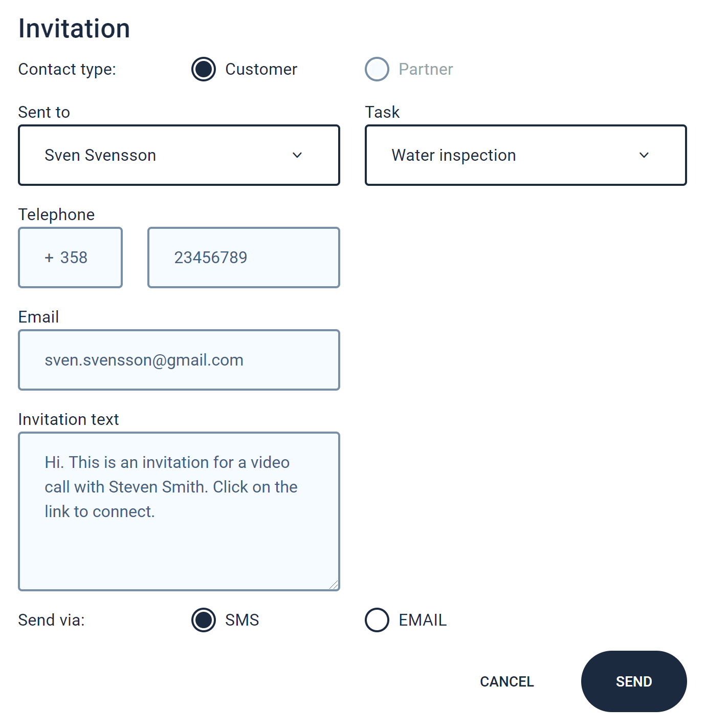Select the SMS send-via radio button
Screen dimensions: 706x728
204,620
